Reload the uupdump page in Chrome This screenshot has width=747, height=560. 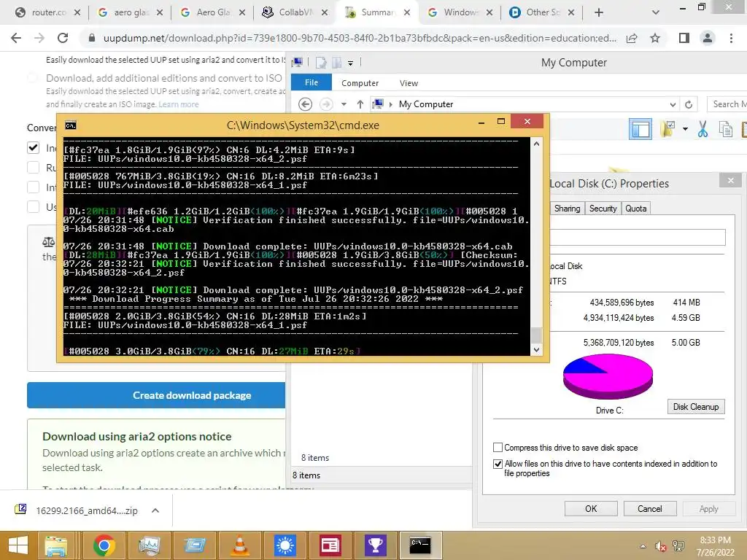63,38
